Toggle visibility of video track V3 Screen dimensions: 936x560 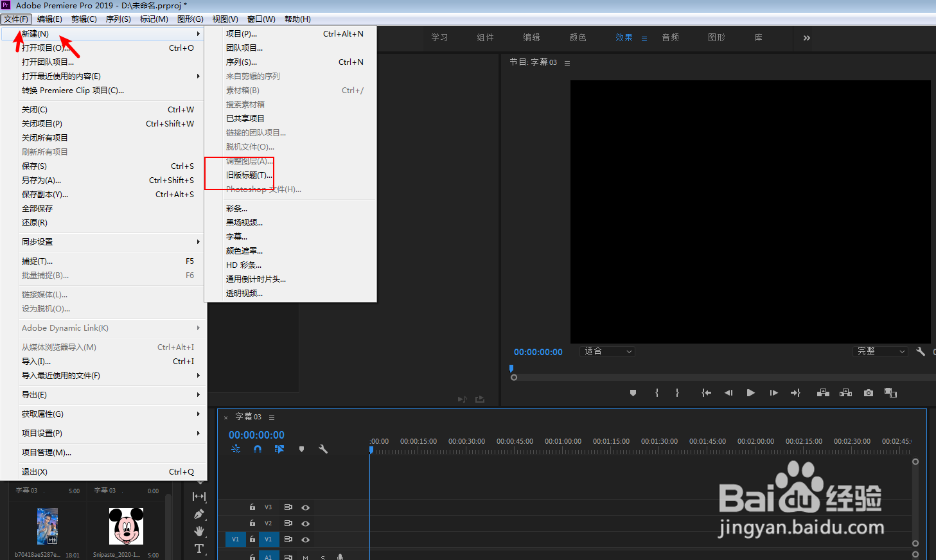coord(305,507)
